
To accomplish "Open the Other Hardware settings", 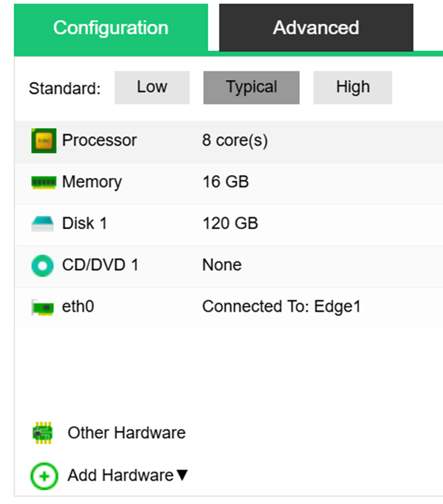I will pos(126,433).
